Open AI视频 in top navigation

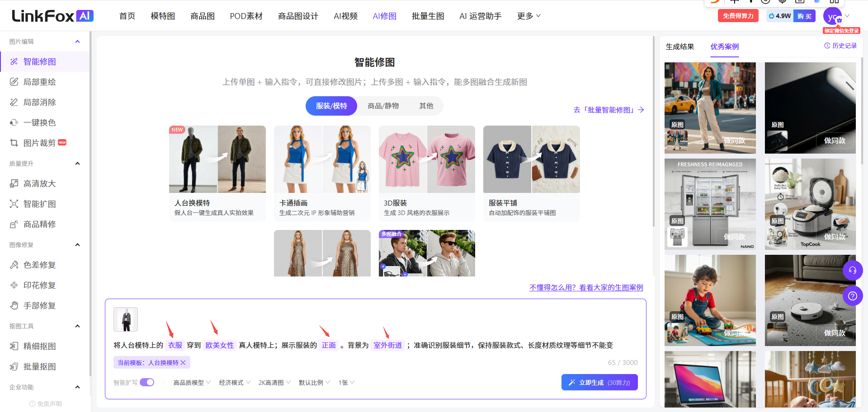345,16
